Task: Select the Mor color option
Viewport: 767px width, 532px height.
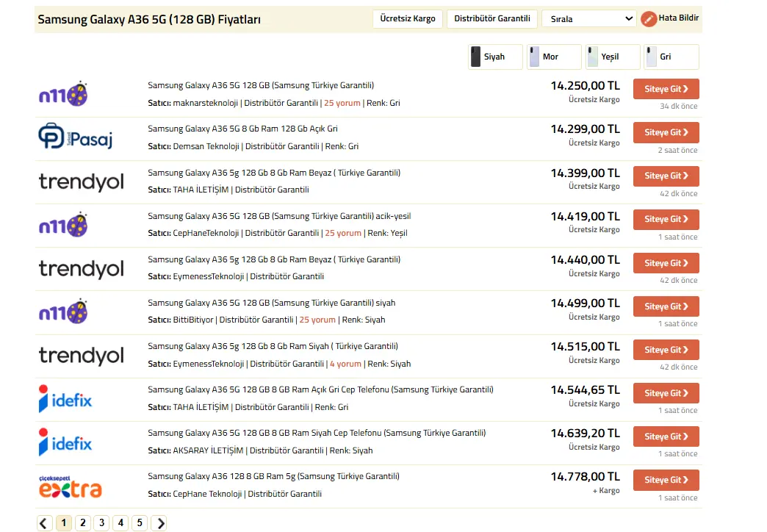Action: (554, 57)
